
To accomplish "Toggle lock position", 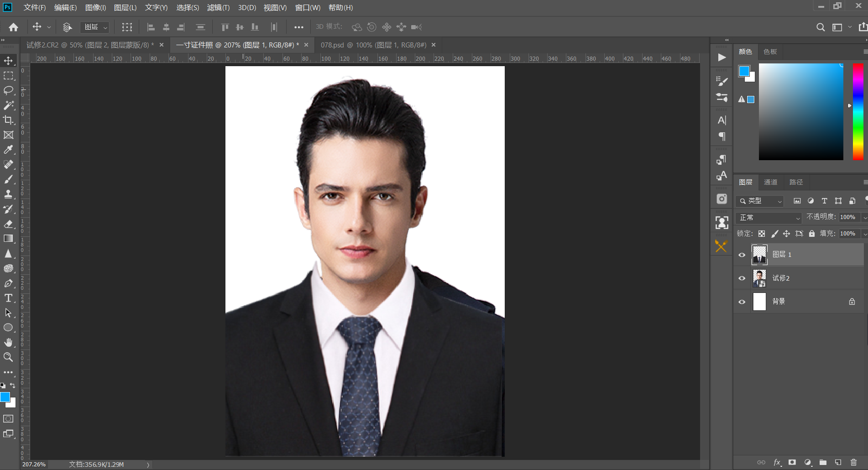I will pos(786,234).
